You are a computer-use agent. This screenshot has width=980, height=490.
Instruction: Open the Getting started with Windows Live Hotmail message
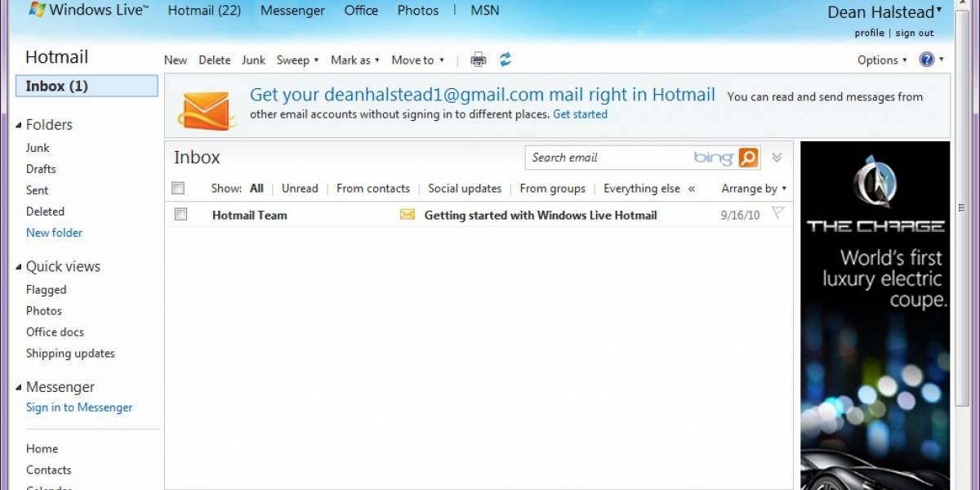(x=541, y=216)
